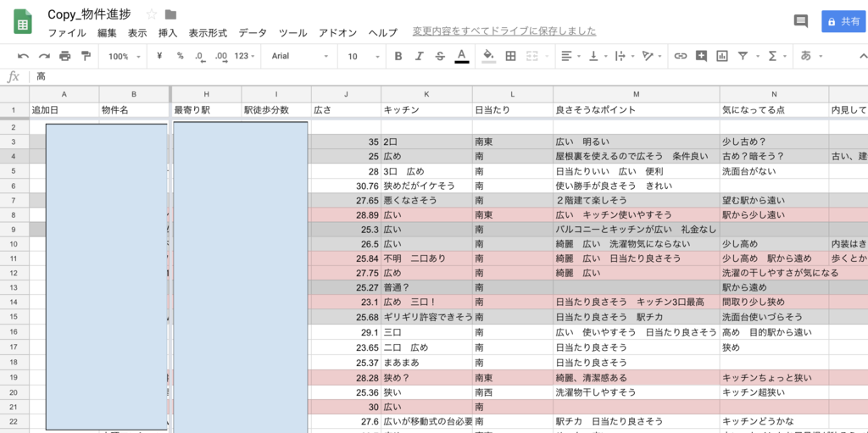The width and height of the screenshot is (868, 433).
Task: Click the print icon
Action: (x=64, y=56)
